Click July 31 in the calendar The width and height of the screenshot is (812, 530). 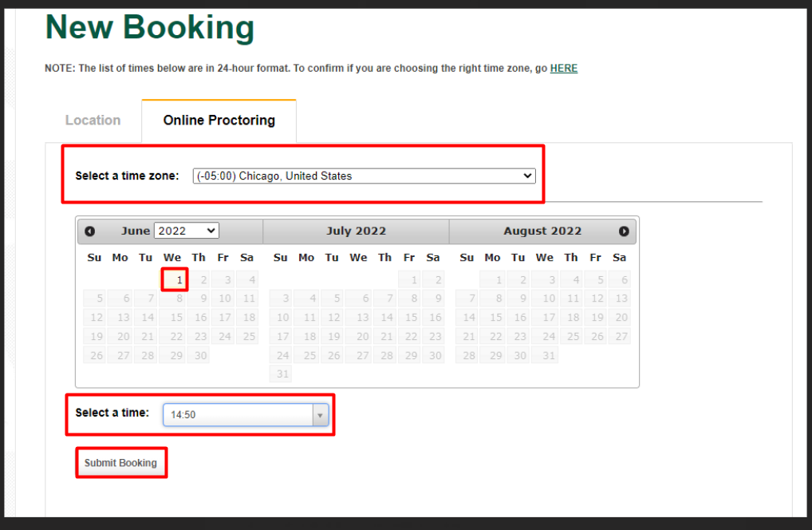pos(281,374)
